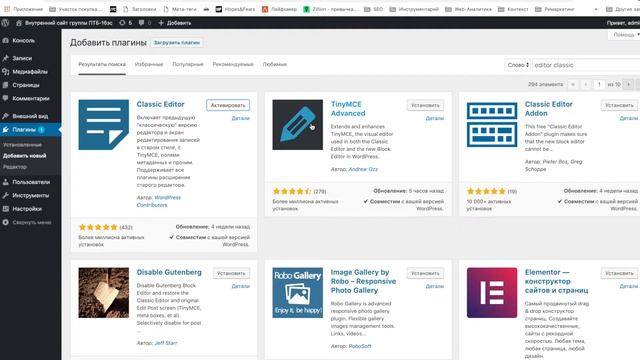Open the updates icon showing 5
640x360 pixels.
point(122,23)
